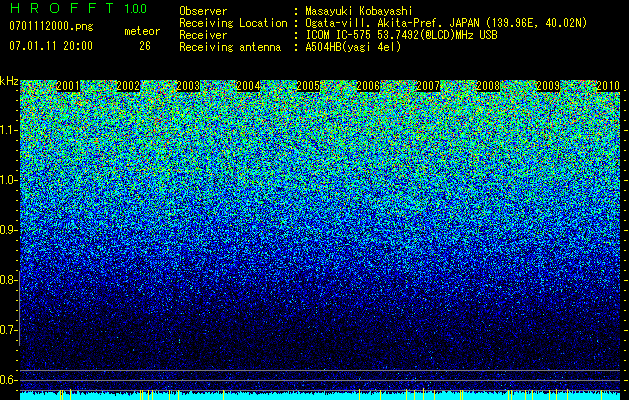Click the 1.1 kHz axis label

(x=8, y=130)
